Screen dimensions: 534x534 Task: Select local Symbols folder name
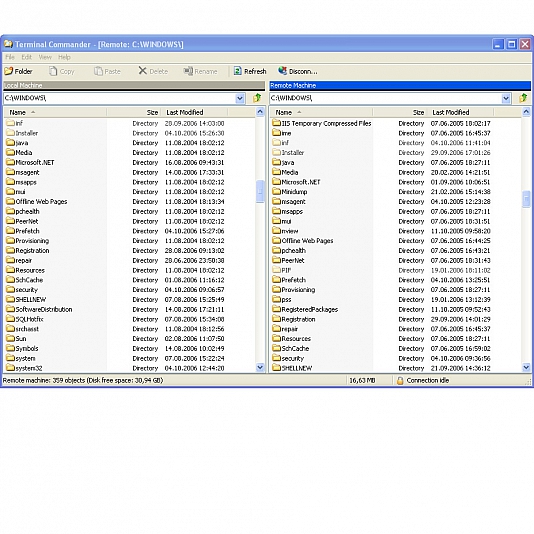(x=27, y=348)
